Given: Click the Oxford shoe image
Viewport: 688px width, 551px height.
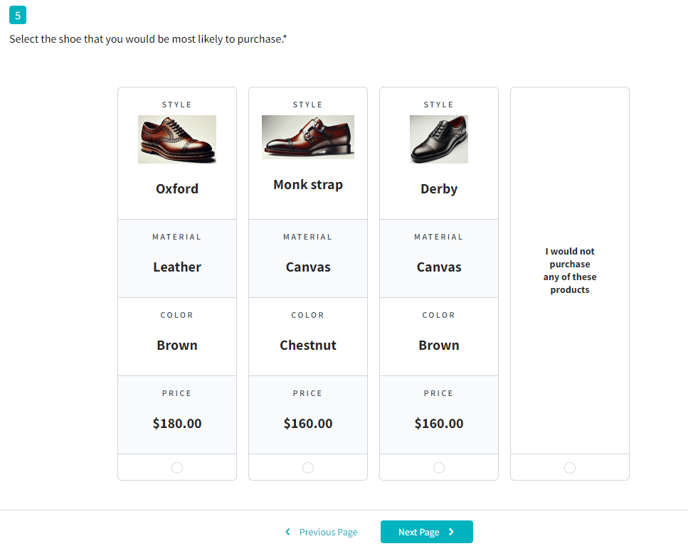Looking at the screenshot, I should click(177, 139).
